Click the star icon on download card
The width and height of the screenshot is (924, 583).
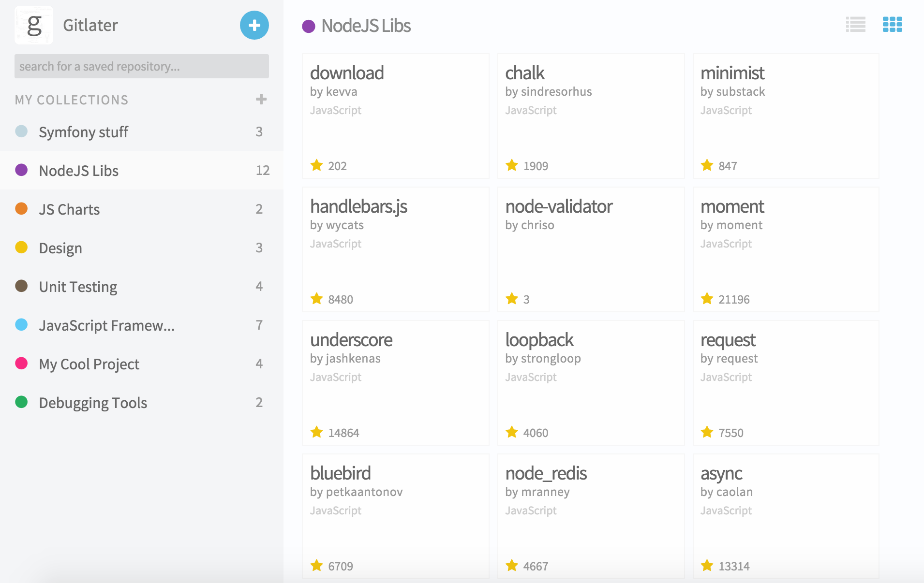(x=317, y=165)
